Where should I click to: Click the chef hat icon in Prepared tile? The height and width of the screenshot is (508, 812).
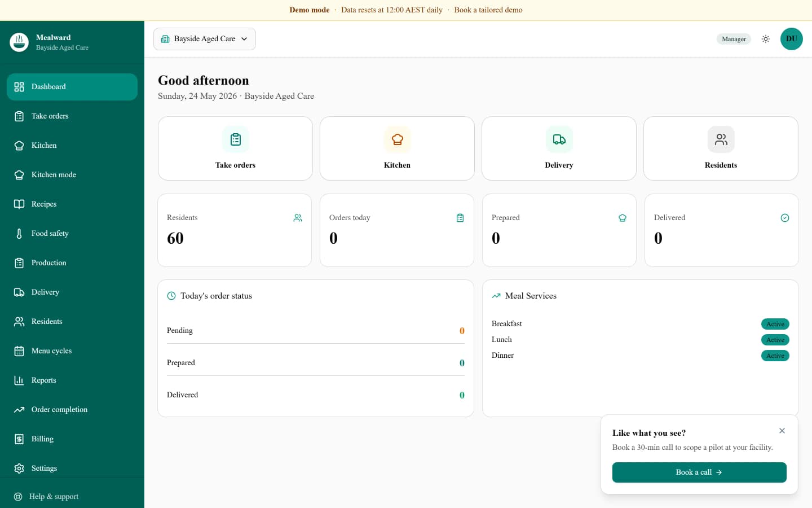point(623,218)
